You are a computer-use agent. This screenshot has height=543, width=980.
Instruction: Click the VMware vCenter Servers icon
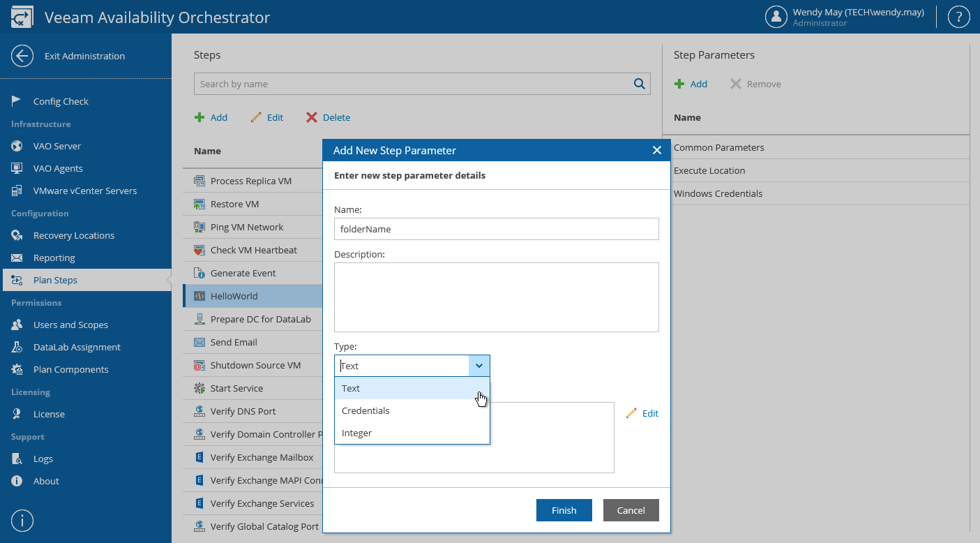pyautogui.click(x=17, y=191)
